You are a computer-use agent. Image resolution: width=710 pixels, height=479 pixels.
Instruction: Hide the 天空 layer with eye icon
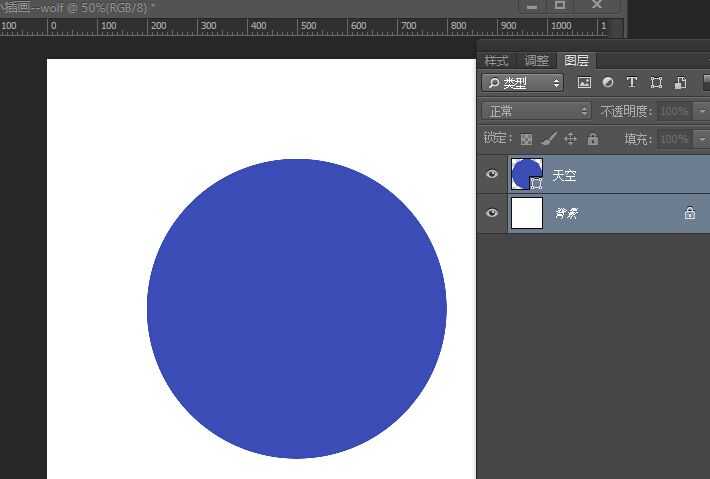(x=491, y=175)
